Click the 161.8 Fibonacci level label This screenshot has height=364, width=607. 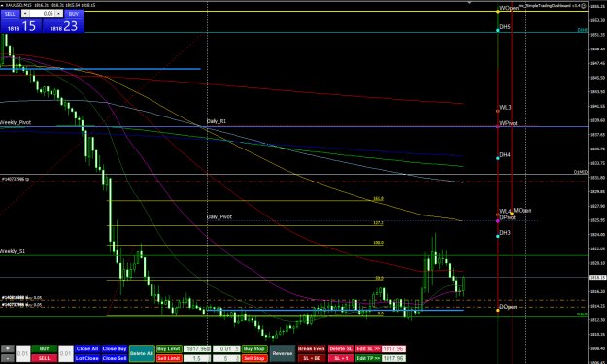click(378, 198)
